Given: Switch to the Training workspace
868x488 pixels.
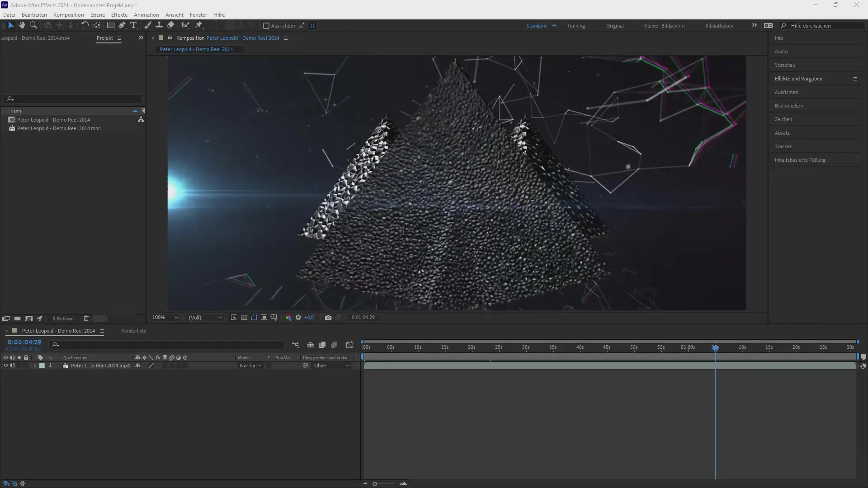Looking at the screenshot, I should pyautogui.click(x=576, y=26).
